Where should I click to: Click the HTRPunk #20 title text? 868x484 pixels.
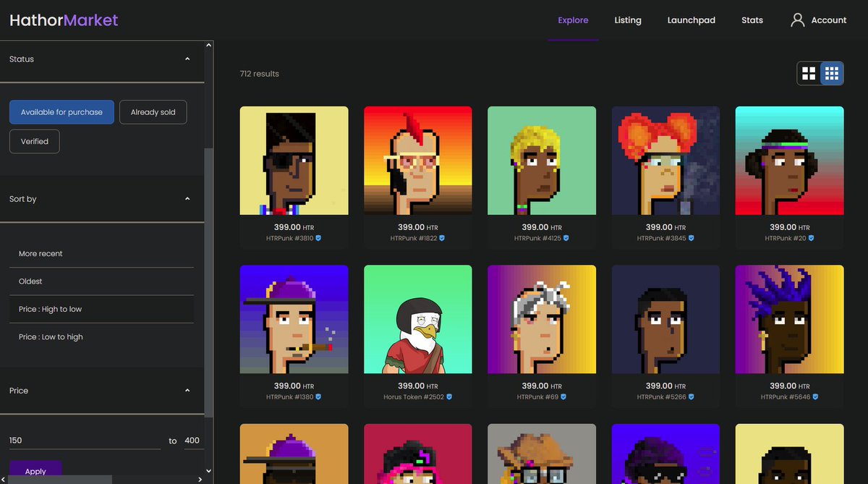coord(786,238)
